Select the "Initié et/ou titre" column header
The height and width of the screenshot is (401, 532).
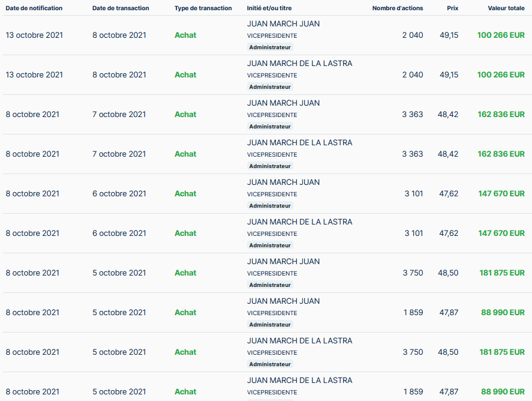(x=269, y=8)
